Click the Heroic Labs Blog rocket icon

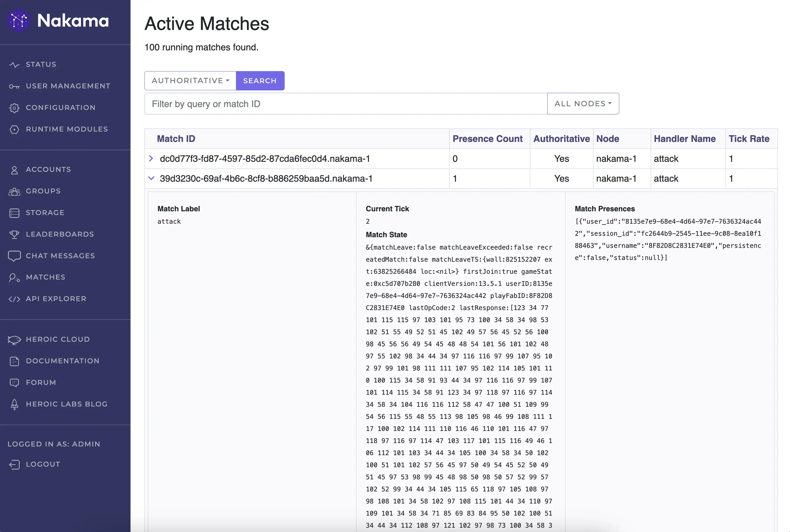click(14, 404)
